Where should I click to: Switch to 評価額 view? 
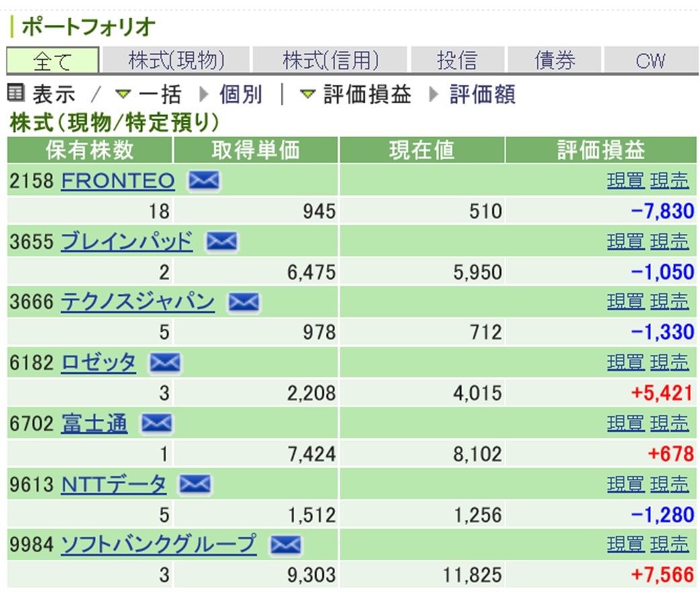(482, 94)
